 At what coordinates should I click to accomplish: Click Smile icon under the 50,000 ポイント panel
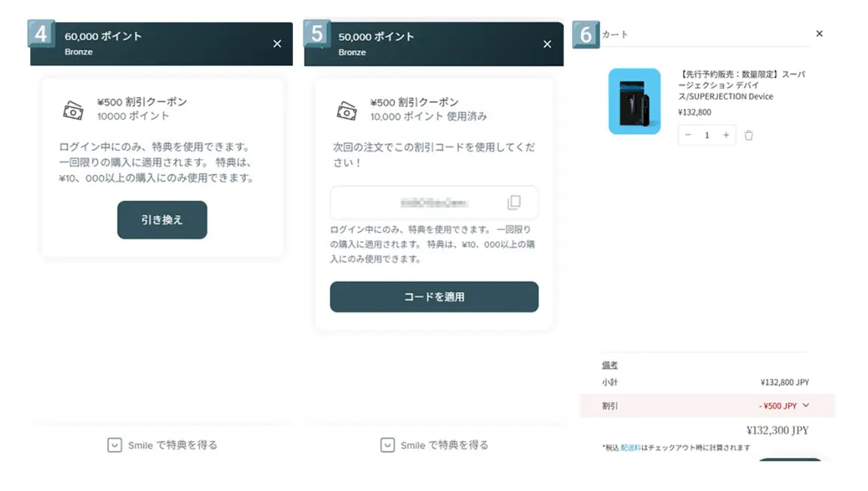point(387,445)
